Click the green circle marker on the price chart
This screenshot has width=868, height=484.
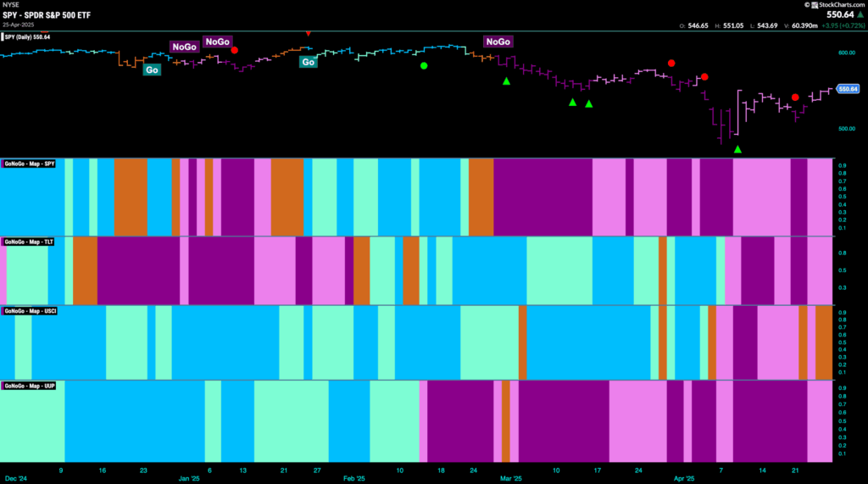click(x=424, y=66)
